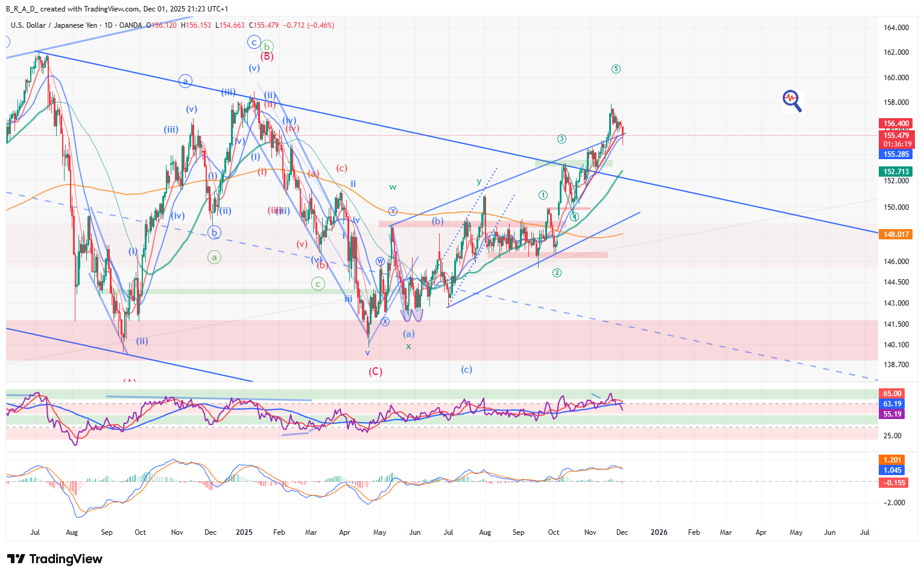Click the U.S. Dollar / Japanese Yen title
The height and width of the screenshot is (577, 924).
pyautogui.click(x=54, y=25)
